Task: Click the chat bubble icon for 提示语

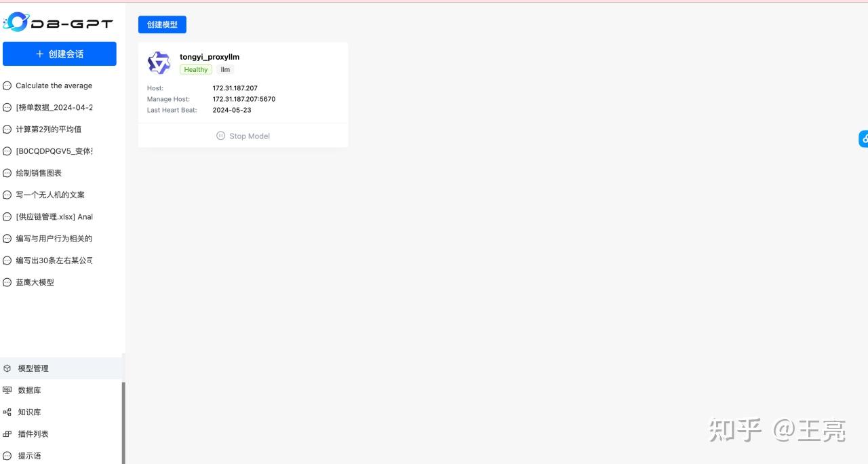Action: [x=7, y=455]
